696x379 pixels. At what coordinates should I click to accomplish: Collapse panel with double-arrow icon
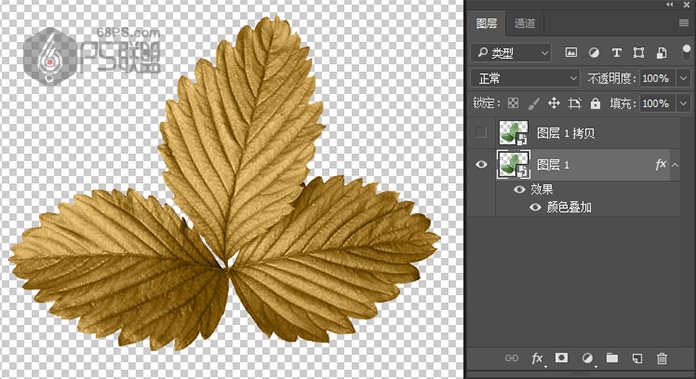(669, 4)
